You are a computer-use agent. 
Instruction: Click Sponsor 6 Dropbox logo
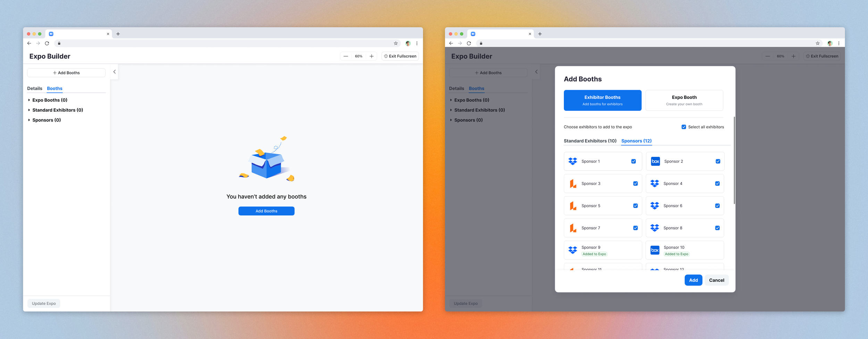654,206
